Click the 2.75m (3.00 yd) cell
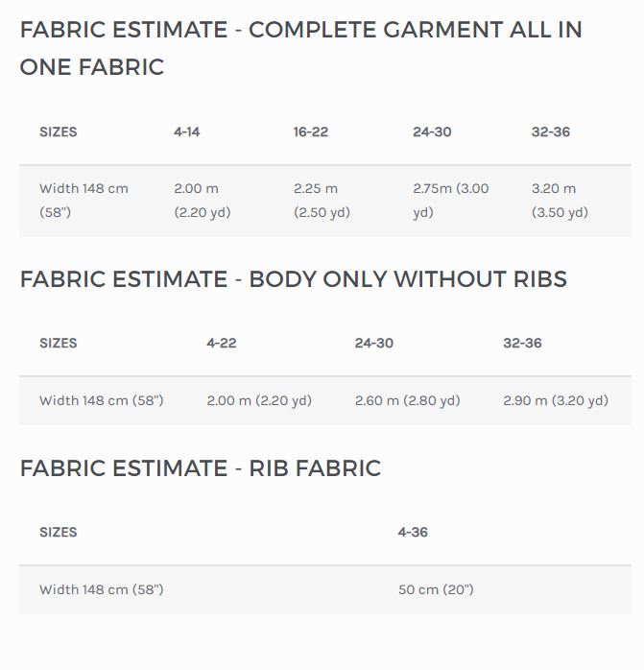Viewport: 644px width, 670px height. [451, 201]
